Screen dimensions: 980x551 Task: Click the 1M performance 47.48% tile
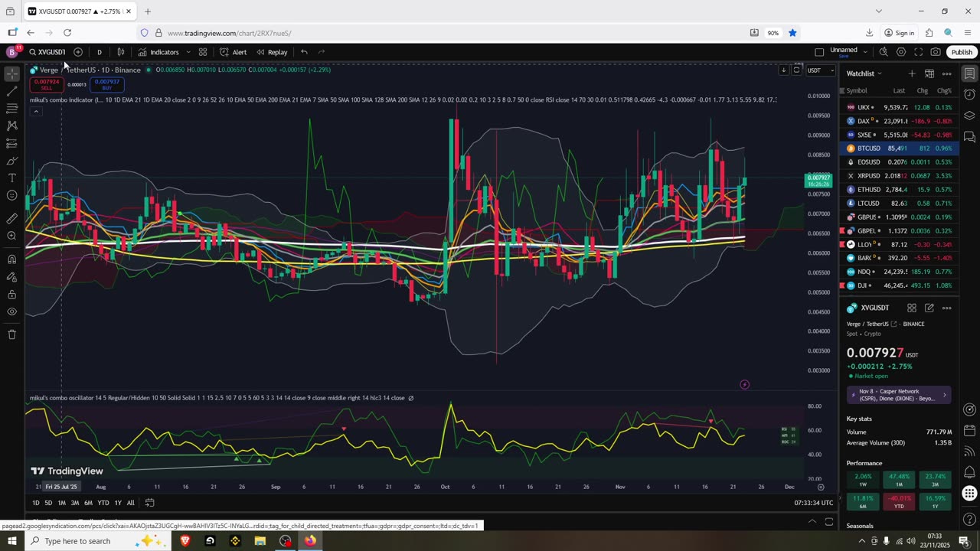pos(899,479)
